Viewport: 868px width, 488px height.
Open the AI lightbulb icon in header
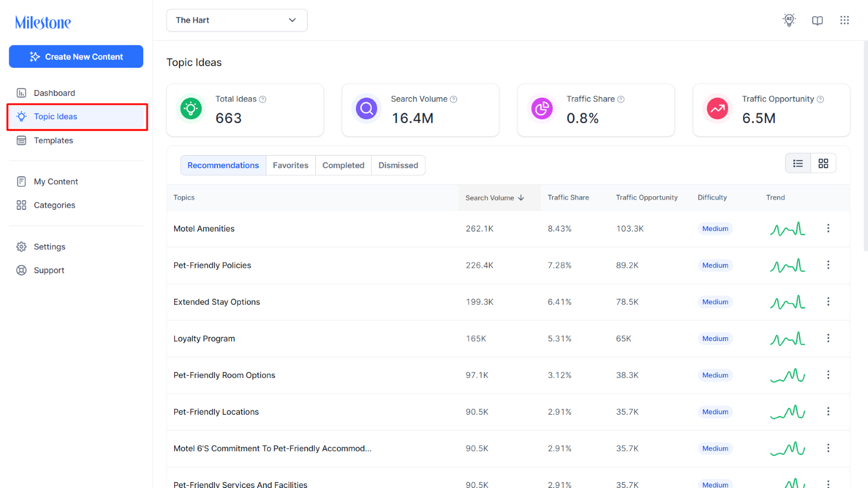(x=789, y=20)
